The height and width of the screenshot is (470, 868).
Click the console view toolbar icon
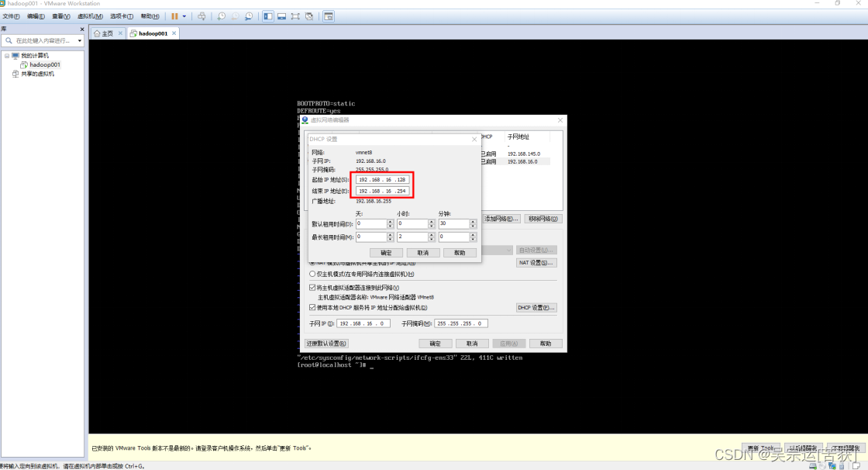coord(329,16)
